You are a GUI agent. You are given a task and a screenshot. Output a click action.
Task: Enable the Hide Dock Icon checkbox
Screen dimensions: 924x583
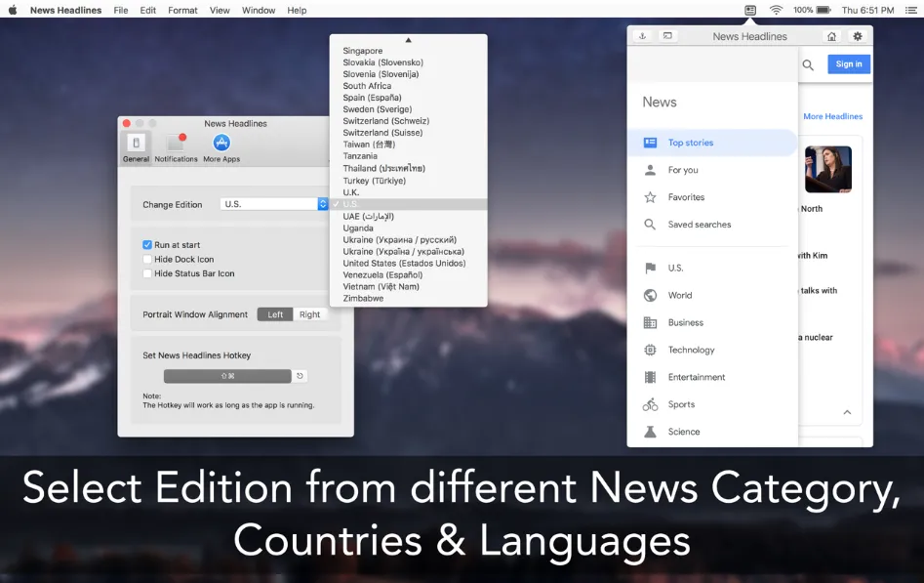pyautogui.click(x=147, y=259)
